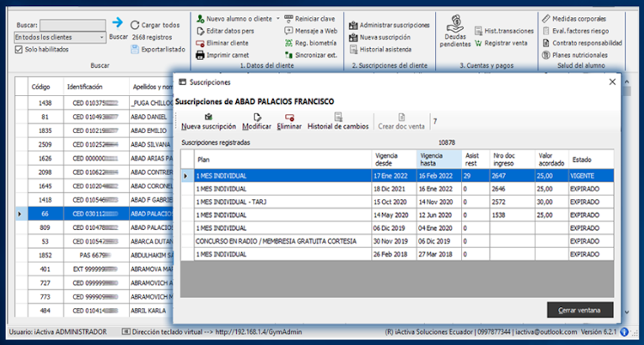The width and height of the screenshot is (644, 345).
Task: Click Crear doc venta
Action: point(401,122)
